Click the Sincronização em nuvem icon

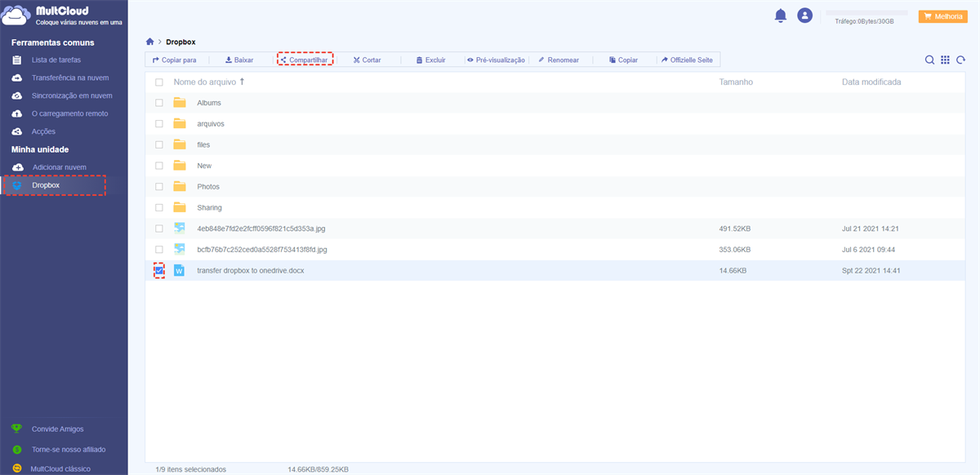coord(17,95)
